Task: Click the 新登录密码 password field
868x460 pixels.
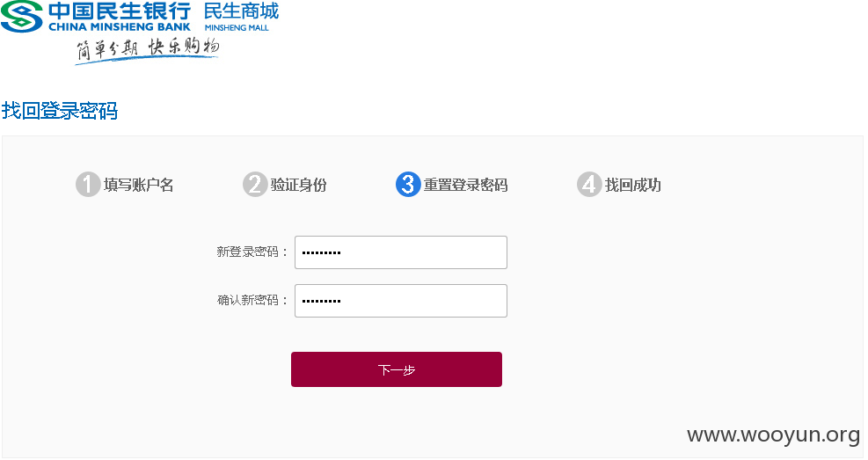Action: [401, 252]
